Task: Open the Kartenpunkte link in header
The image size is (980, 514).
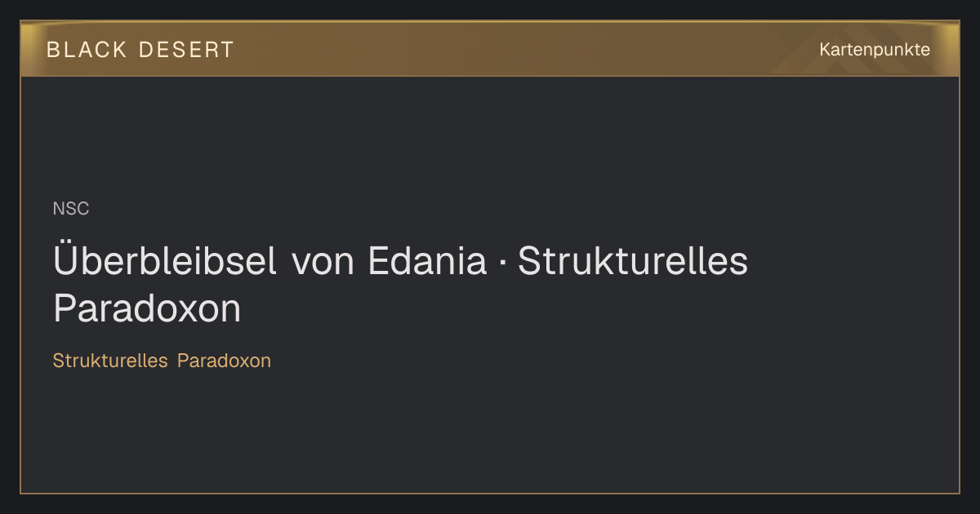Action: [x=875, y=50]
